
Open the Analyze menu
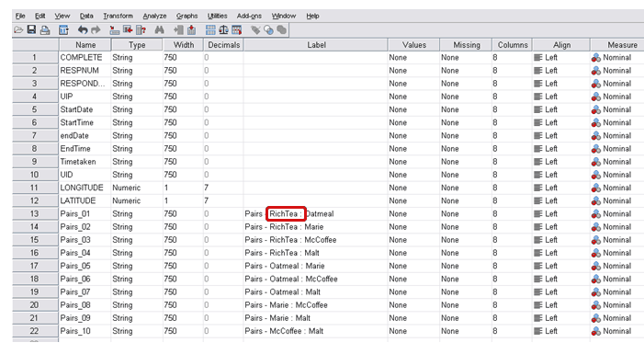point(154,16)
